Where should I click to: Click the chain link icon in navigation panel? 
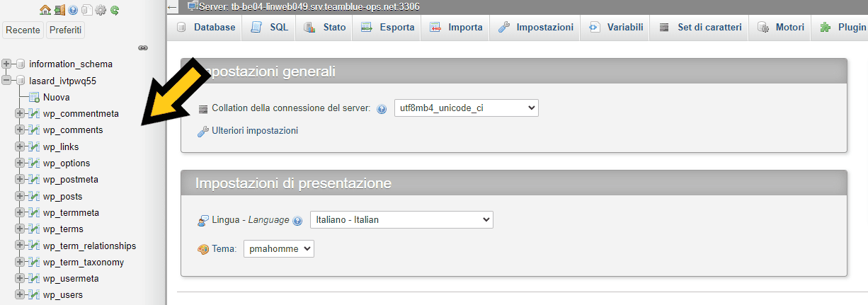tap(142, 48)
